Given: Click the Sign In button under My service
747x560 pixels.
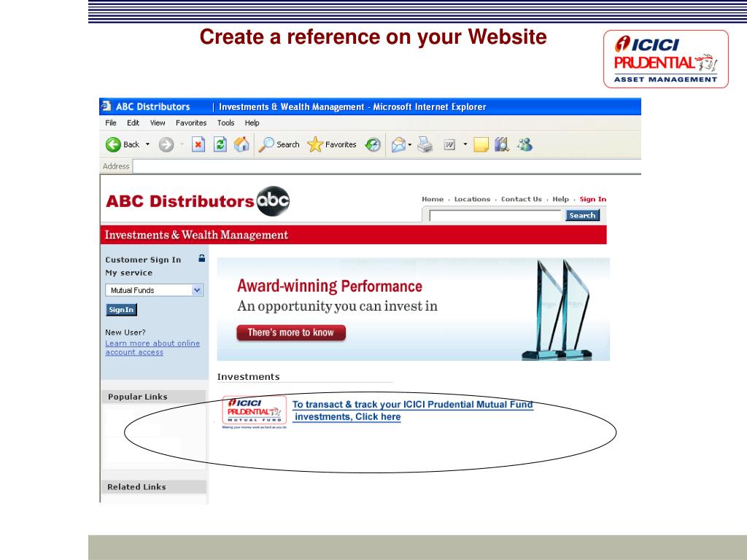Looking at the screenshot, I should coord(121,309).
